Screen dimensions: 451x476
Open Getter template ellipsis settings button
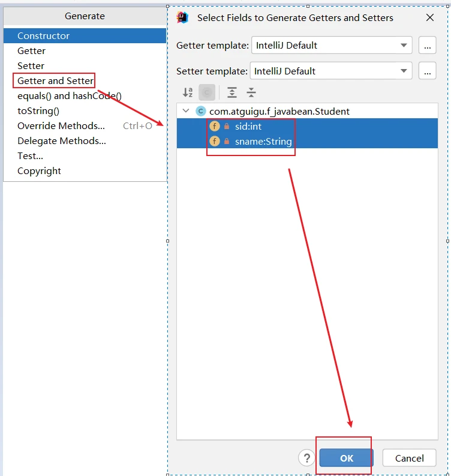pos(428,45)
